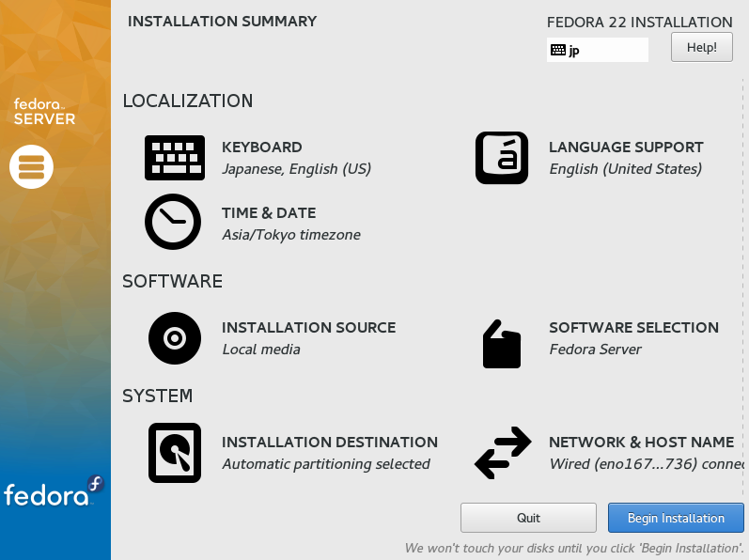Click 'English (United States)' language status text

pyautogui.click(x=626, y=169)
